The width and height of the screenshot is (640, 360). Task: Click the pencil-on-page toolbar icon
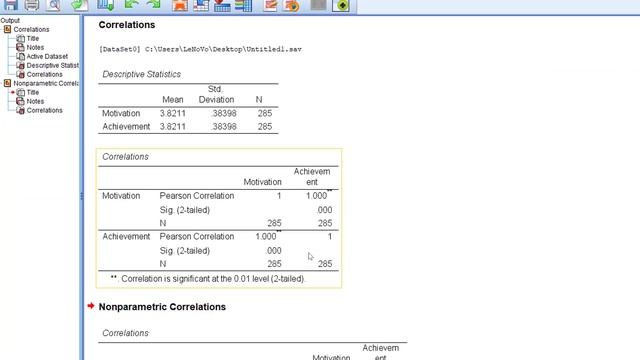click(270, 5)
